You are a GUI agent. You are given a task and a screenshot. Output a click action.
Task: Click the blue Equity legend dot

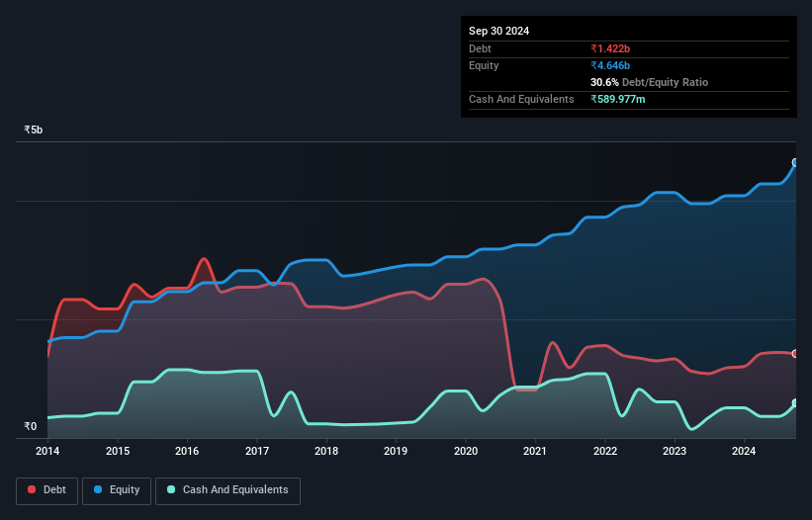(98, 489)
